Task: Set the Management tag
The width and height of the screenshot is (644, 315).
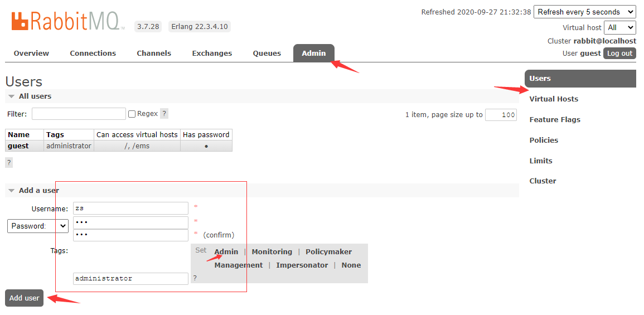Action: [239, 265]
